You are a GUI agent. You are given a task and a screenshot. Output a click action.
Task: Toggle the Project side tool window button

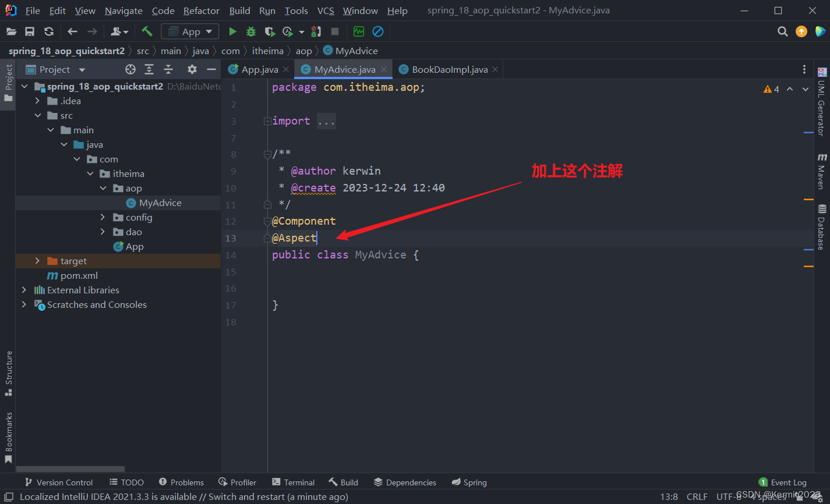pyautogui.click(x=8, y=83)
